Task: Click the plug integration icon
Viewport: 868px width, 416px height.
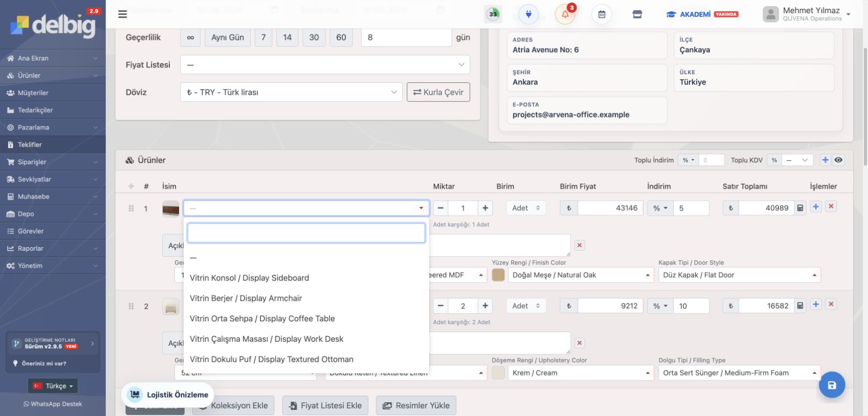Action: click(528, 14)
